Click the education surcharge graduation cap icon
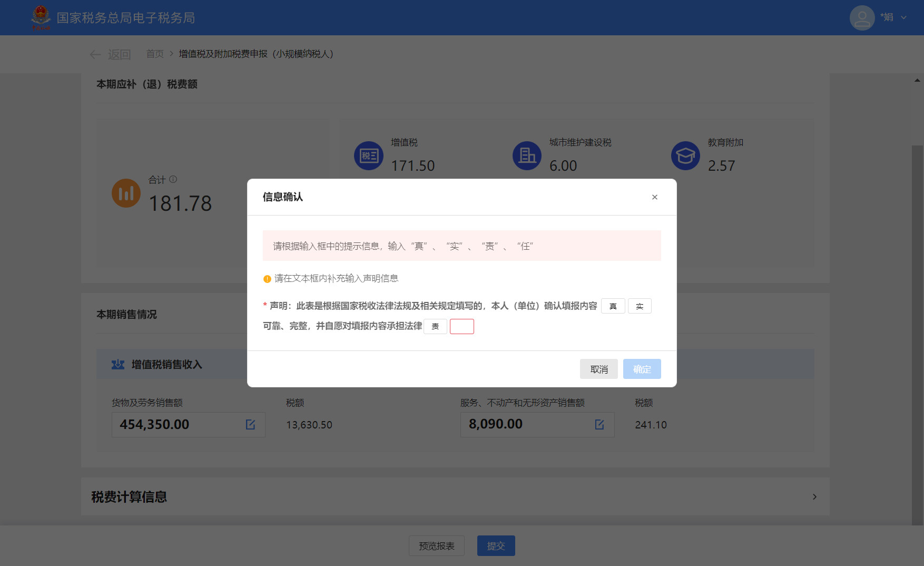Screen dimensions: 924x566 point(685,155)
